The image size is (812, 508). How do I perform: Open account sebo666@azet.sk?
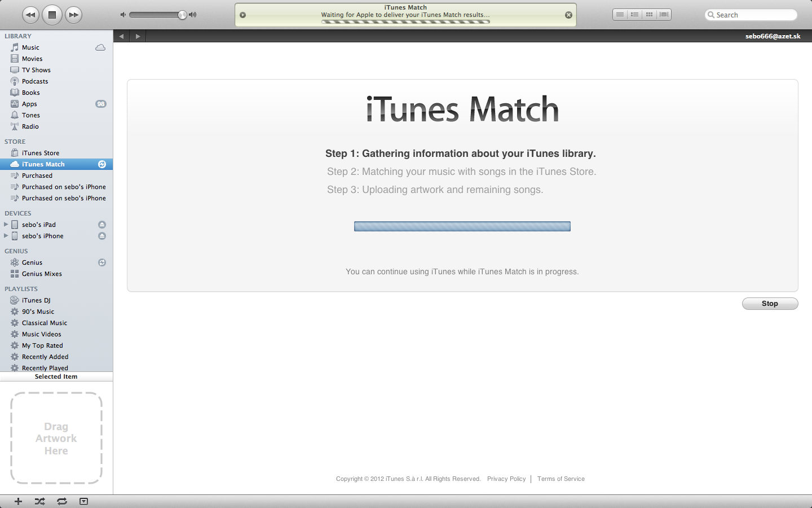tap(773, 36)
